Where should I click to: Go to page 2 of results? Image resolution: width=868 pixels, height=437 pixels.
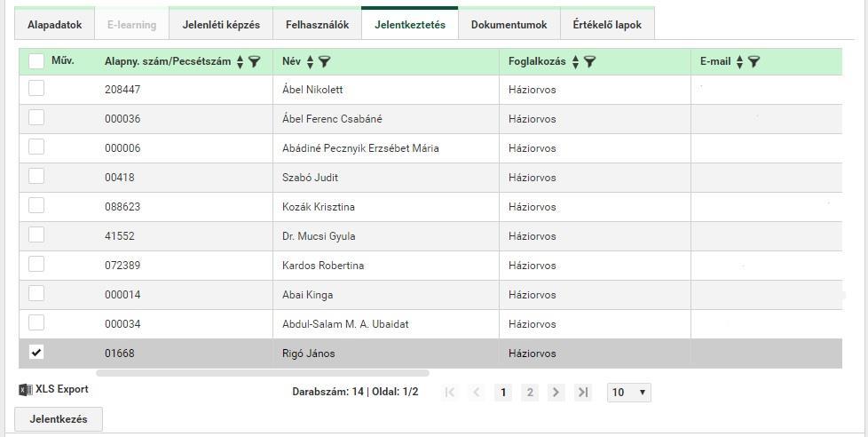pyautogui.click(x=530, y=392)
